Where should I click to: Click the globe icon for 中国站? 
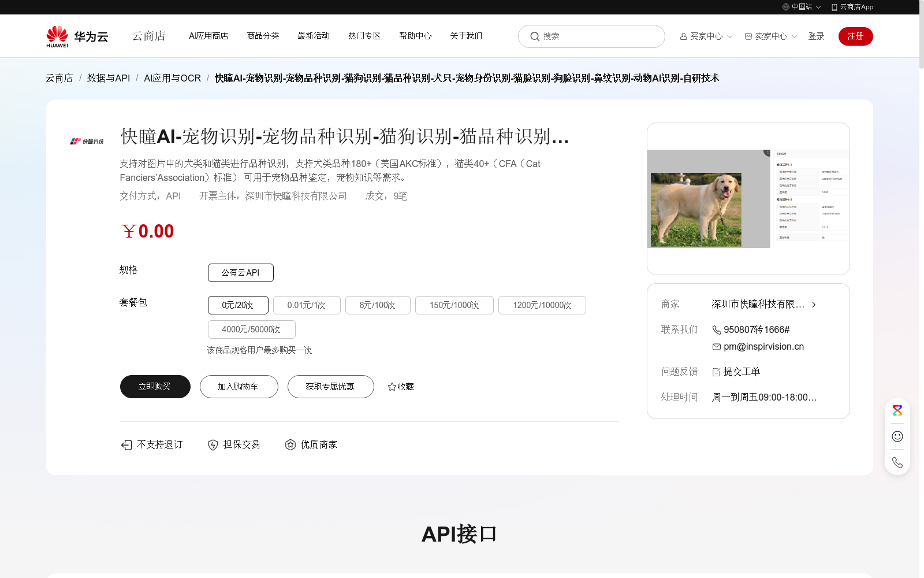coord(785,7)
